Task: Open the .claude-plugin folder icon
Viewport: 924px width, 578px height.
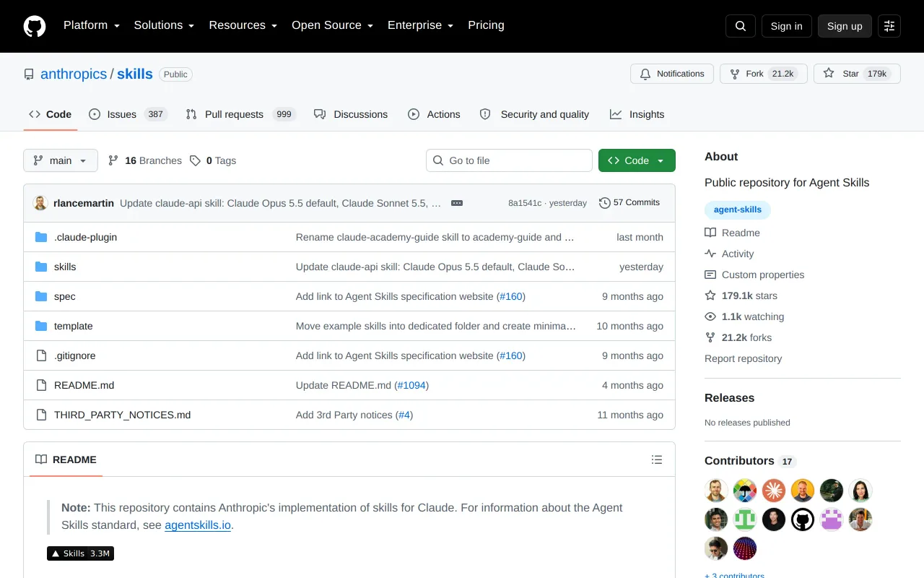Action: (41, 237)
